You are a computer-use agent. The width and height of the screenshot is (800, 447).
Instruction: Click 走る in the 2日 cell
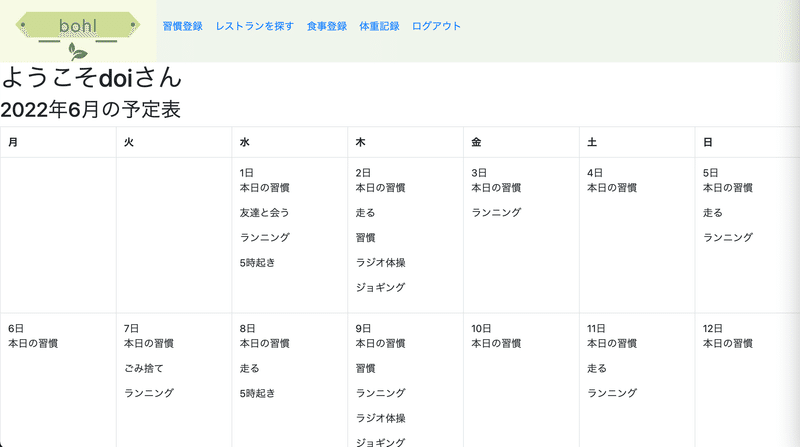pos(365,213)
